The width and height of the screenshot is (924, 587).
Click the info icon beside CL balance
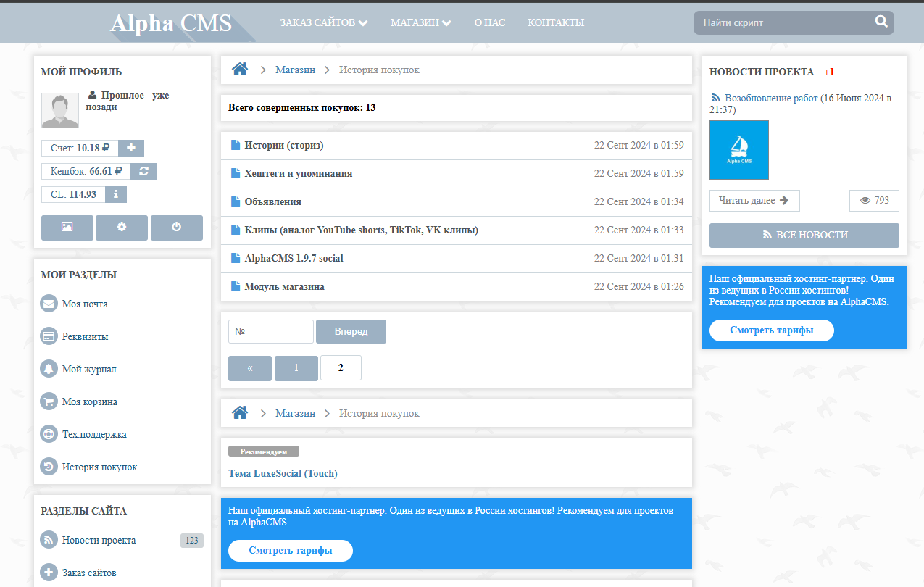116,194
